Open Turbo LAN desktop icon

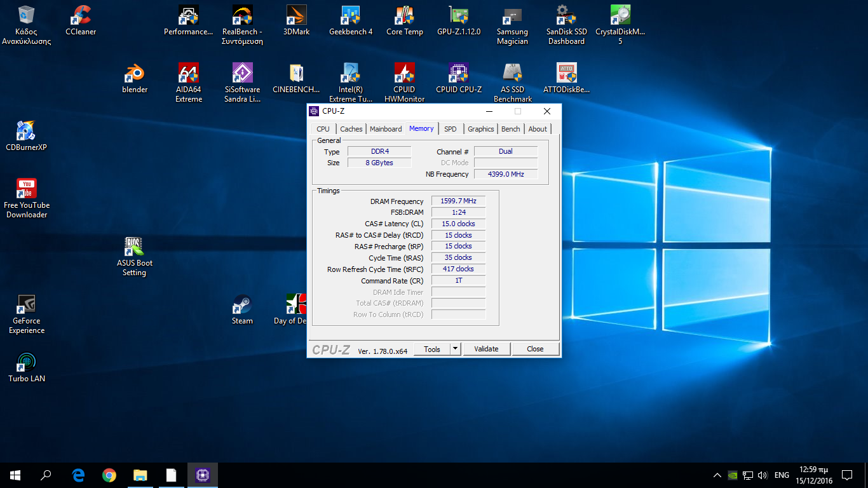[x=27, y=368]
